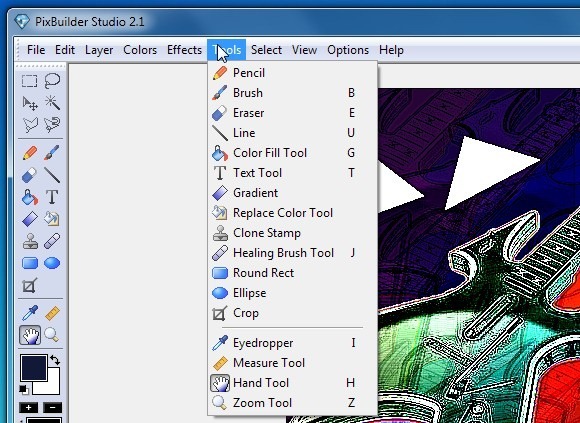Choose Clone Stamp menu entry
This screenshot has width=580, height=423.
click(293, 233)
